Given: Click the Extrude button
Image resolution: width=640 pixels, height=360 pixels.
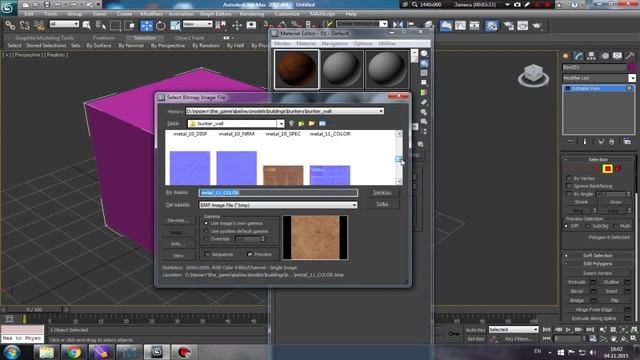Looking at the screenshot, I should (x=577, y=282).
